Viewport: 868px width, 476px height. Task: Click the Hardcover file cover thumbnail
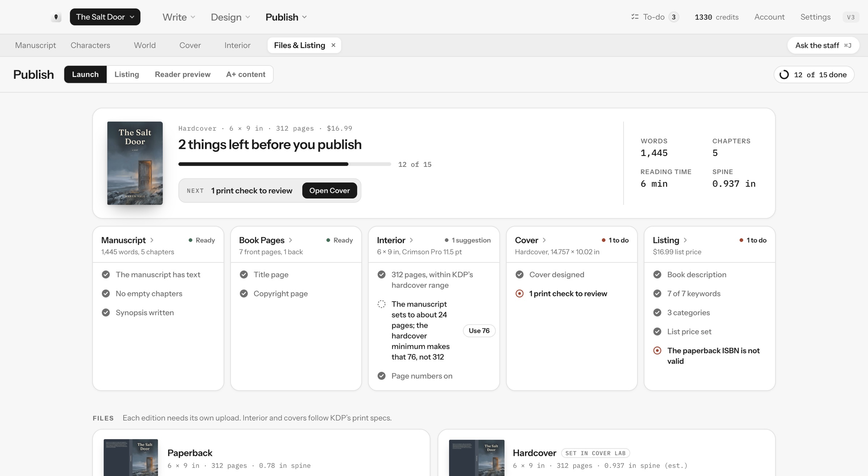click(477, 458)
